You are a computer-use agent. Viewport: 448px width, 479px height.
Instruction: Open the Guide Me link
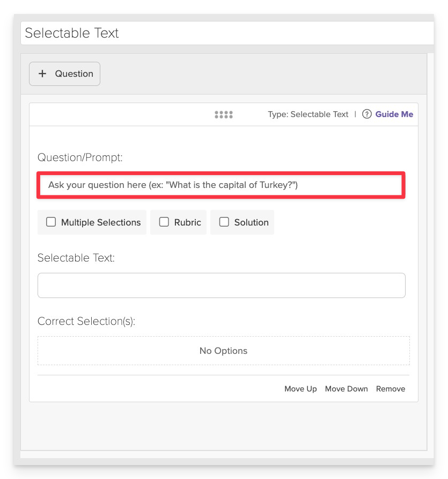pos(394,114)
